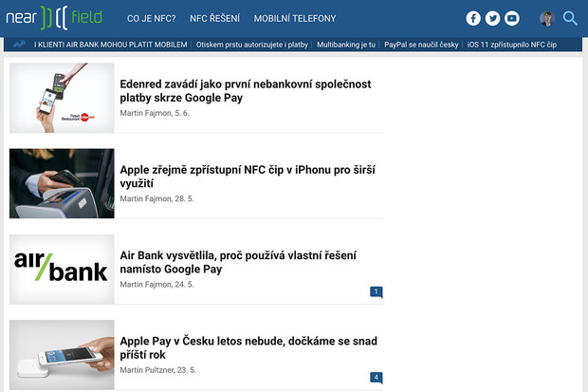Open the near field logo homepage
This screenshot has height=392, width=588.
[54, 18]
